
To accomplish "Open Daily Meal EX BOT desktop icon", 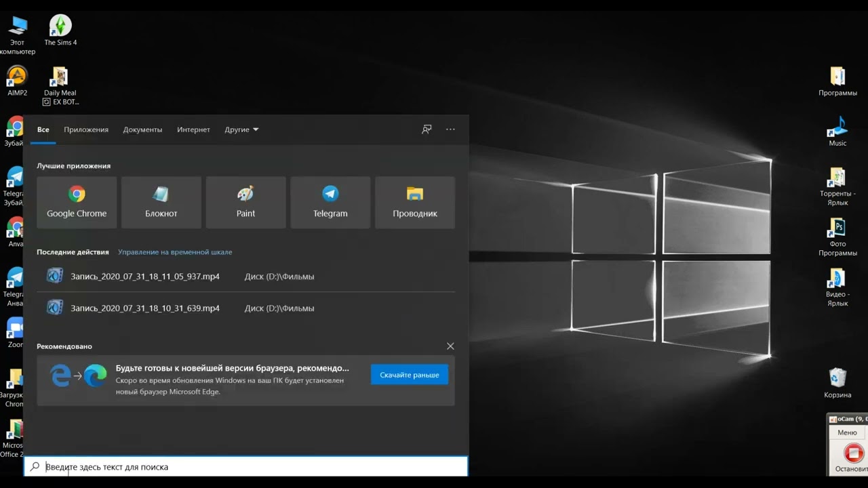I will point(60,86).
